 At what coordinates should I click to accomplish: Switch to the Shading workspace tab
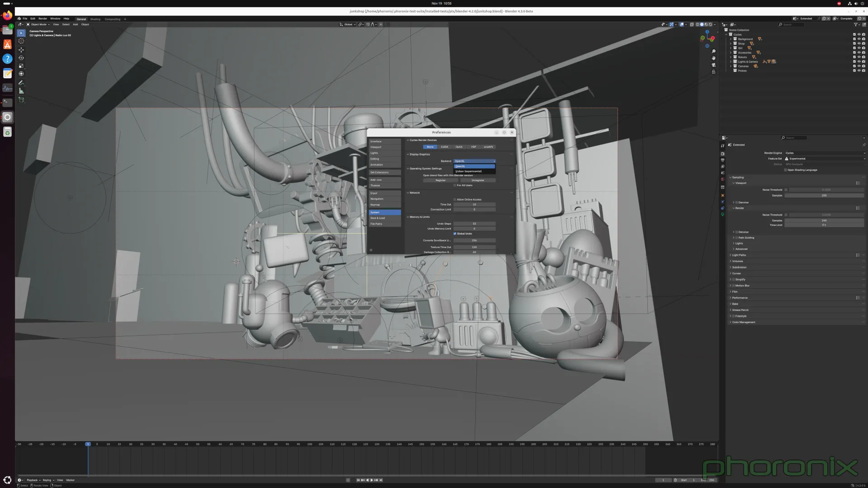[95, 19]
